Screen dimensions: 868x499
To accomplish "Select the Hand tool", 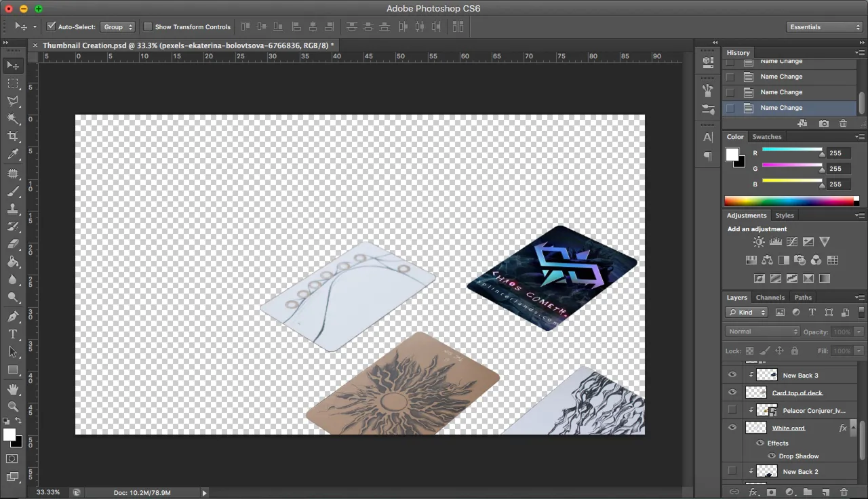I will click(x=13, y=389).
